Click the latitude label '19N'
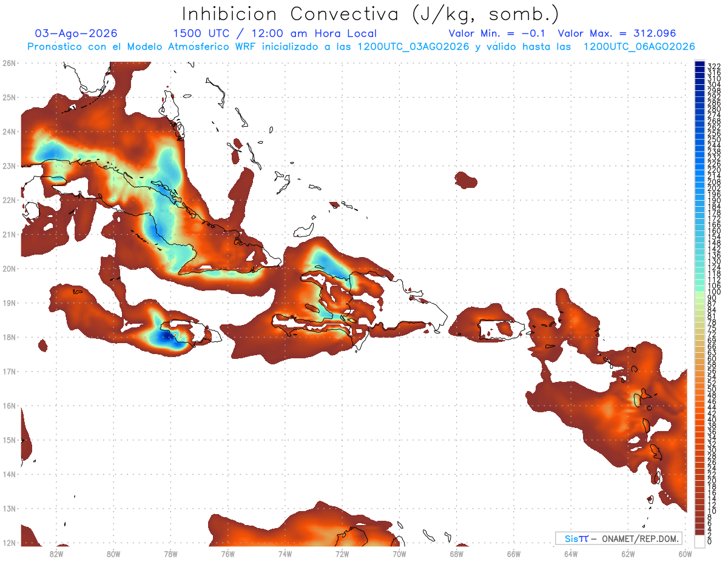The image size is (728, 562). pyautogui.click(x=8, y=303)
